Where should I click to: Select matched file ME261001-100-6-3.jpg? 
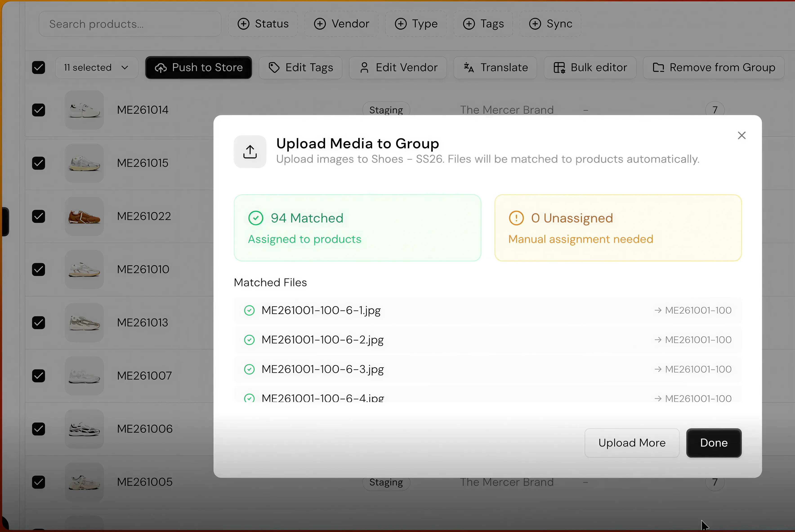coord(488,369)
